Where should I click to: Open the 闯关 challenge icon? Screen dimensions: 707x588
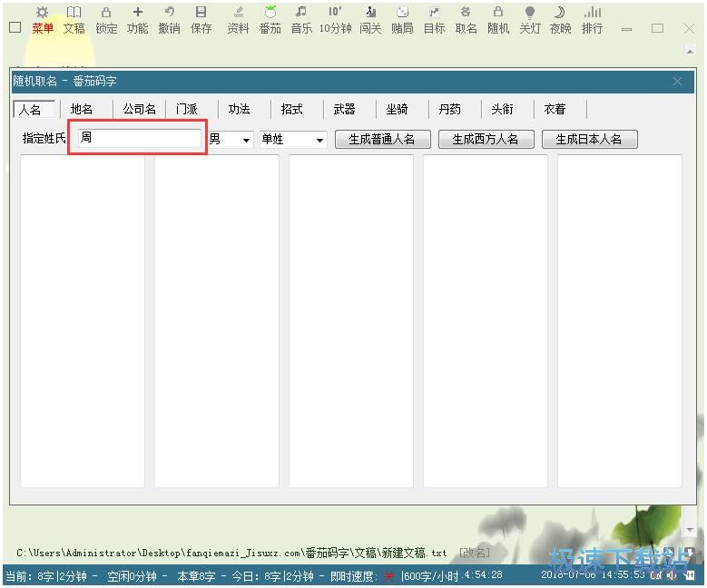pos(370,20)
